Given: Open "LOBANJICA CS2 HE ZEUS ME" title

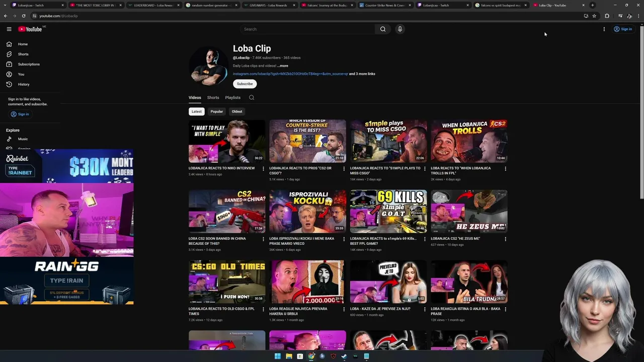Looking at the screenshot, I should point(455,239).
